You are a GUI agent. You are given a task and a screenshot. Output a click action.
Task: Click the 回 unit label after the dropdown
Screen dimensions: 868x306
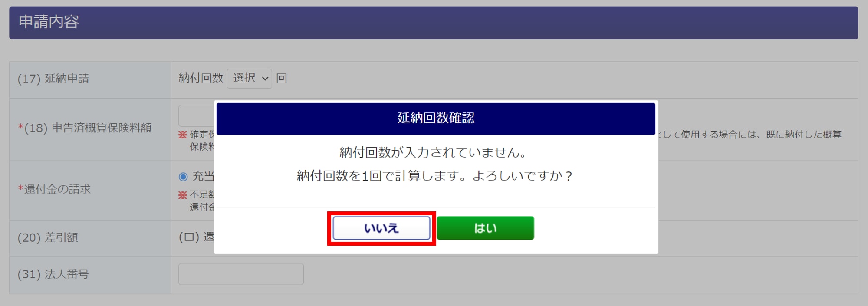click(282, 78)
